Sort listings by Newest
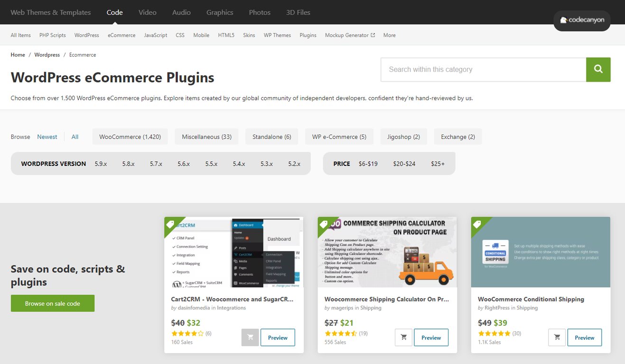 pos(47,136)
